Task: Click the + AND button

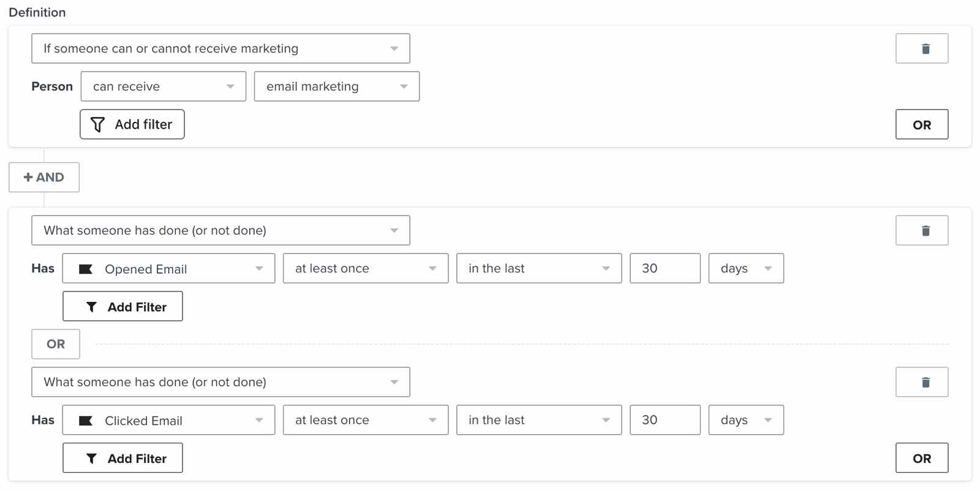Action: [44, 178]
